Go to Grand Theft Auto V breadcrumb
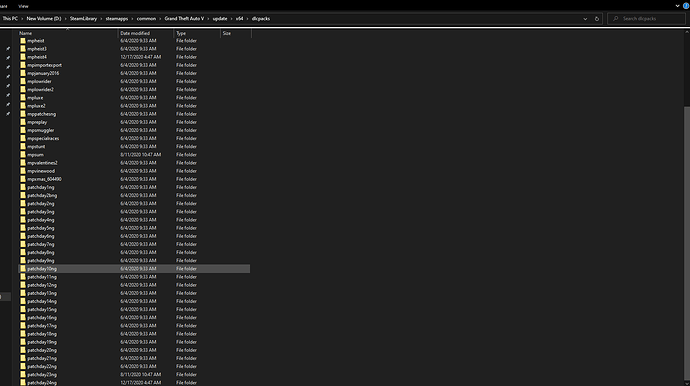This screenshot has height=386, width=690. [184, 18]
